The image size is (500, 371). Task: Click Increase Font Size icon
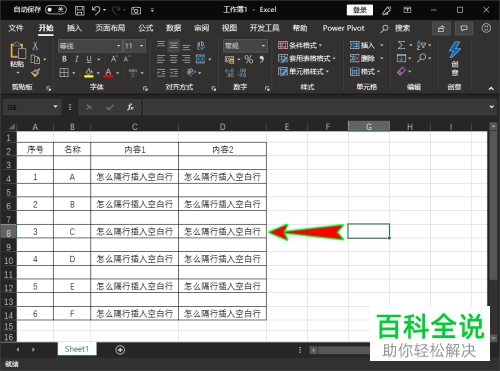coord(114,59)
